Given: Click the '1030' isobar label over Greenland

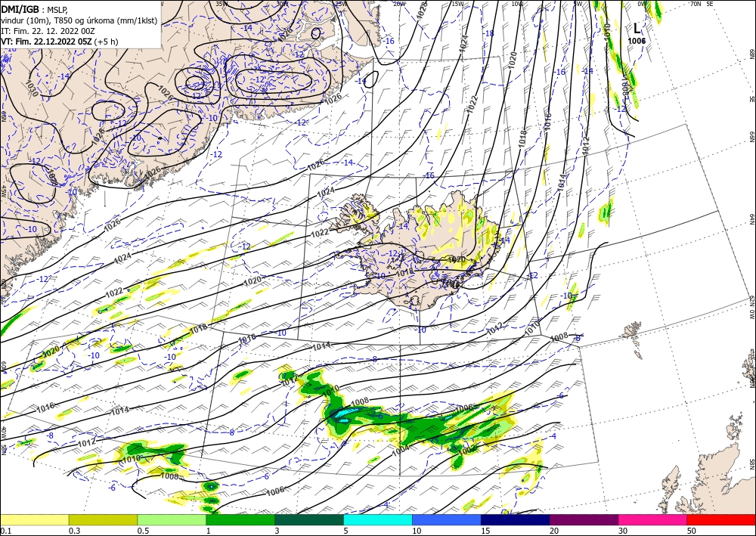Looking at the screenshot, I should (x=33, y=89).
